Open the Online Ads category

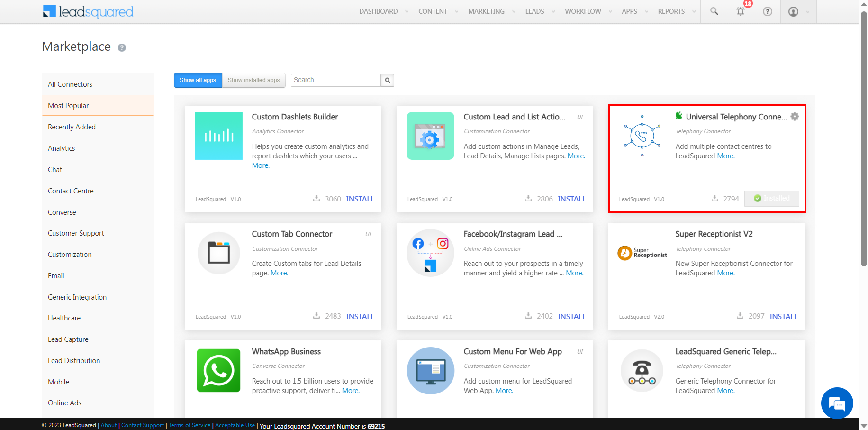coord(98,403)
